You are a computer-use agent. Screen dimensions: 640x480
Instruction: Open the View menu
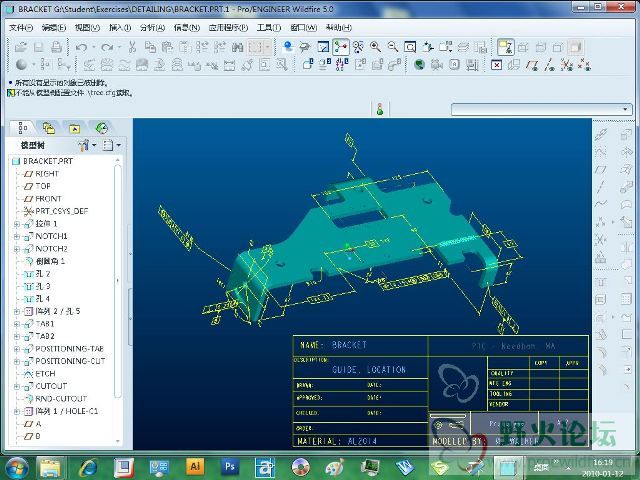coord(87,27)
